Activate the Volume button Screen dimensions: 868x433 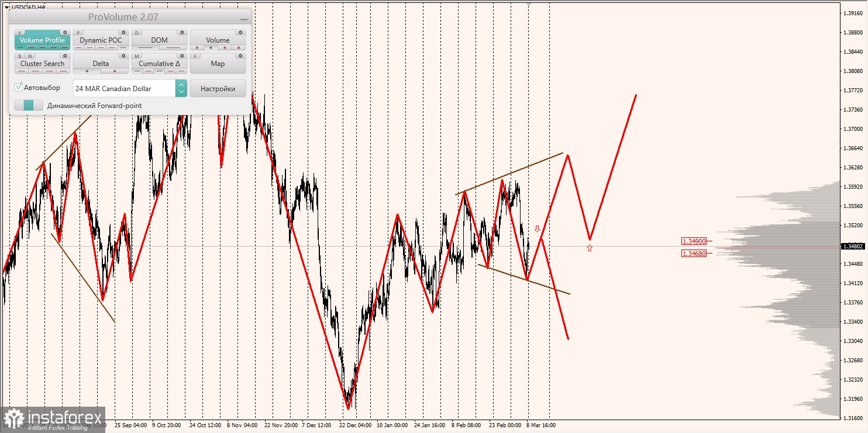[x=218, y=40]
